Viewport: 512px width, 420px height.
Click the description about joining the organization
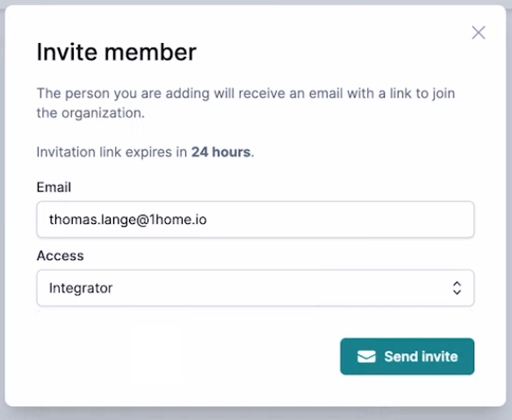tap(246, 103)
